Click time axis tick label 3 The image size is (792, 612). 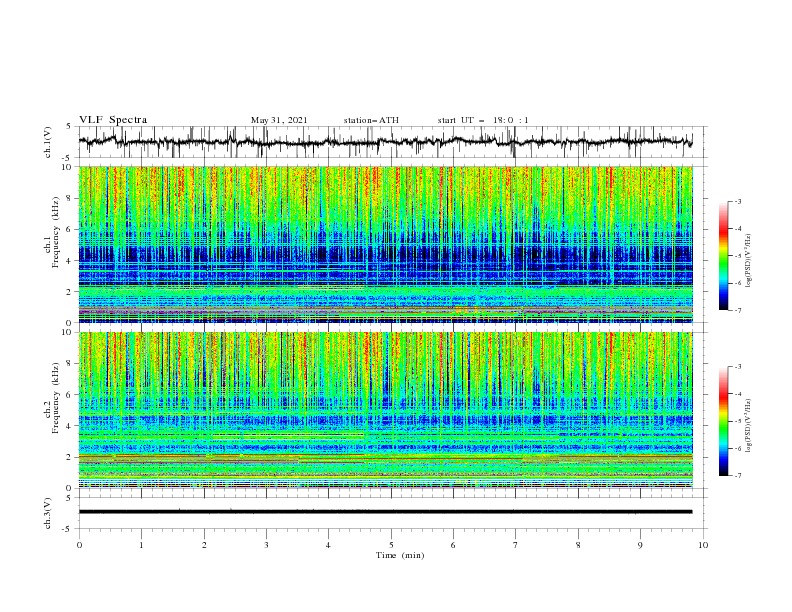pos(266,545)
